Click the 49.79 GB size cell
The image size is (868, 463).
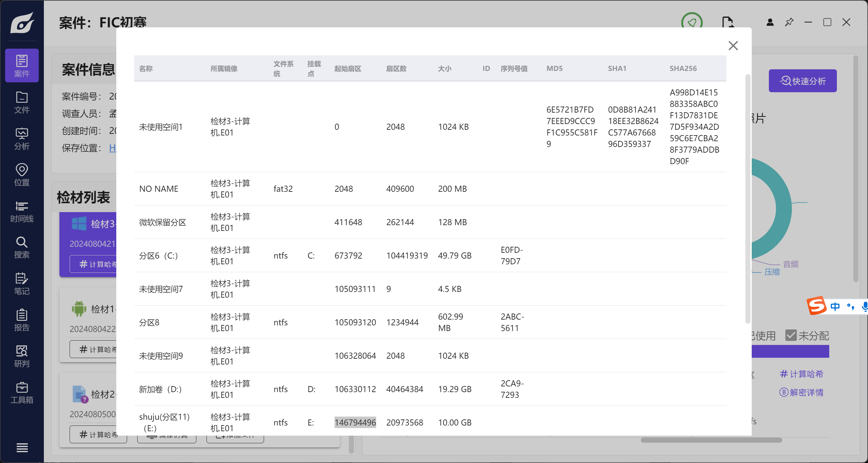click(x=455, y=256)
